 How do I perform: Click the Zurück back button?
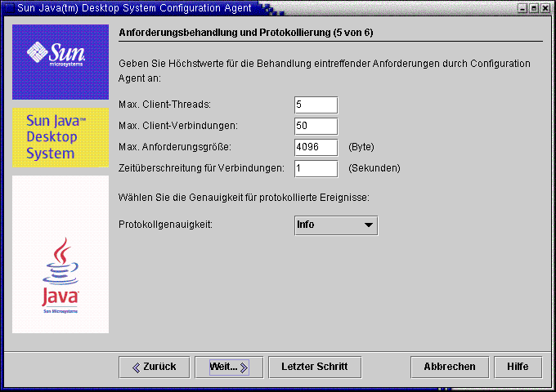pos(155,367)
